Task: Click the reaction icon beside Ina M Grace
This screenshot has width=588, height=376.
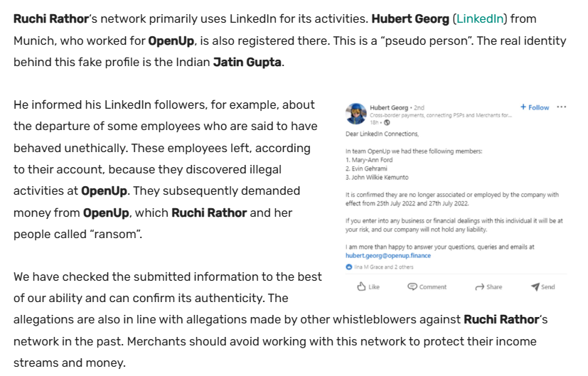Action: pos(349,267)
